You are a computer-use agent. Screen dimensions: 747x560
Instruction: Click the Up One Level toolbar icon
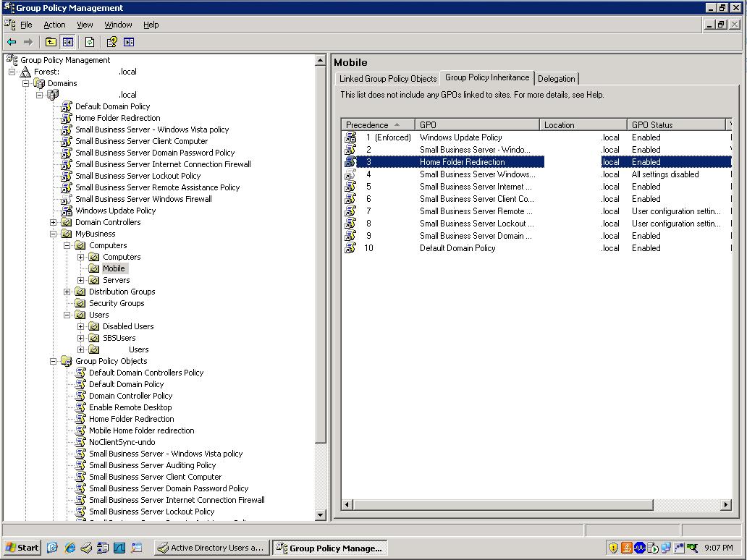(x=51, y=43)
